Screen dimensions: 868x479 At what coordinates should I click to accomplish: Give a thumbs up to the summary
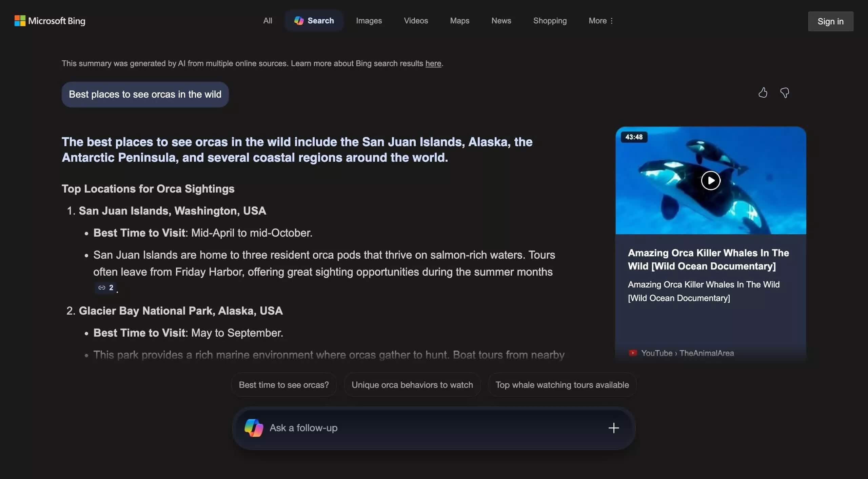point(763,93)
